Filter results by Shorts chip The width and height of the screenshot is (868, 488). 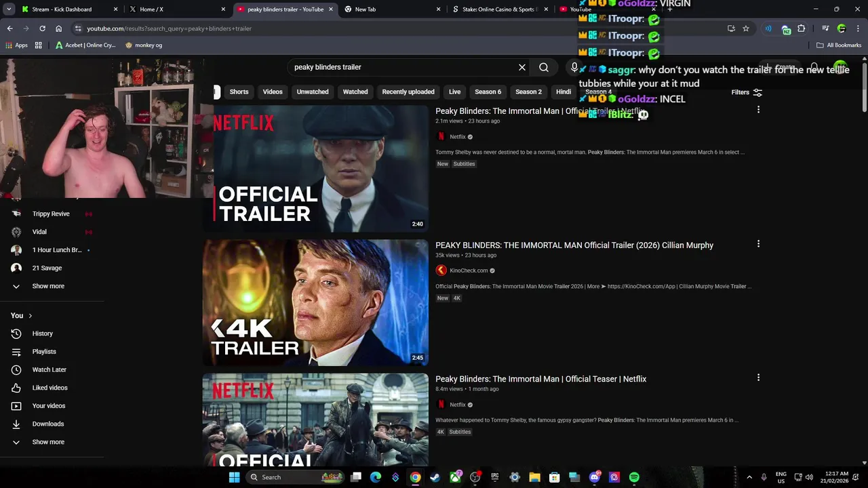click(x=239, y=92)
